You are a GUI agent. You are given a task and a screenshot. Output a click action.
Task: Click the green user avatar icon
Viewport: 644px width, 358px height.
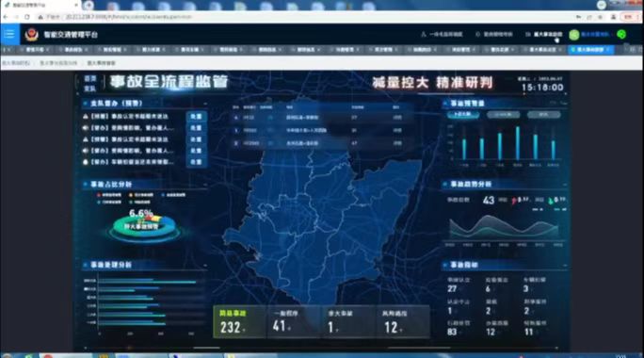point(574,35)
